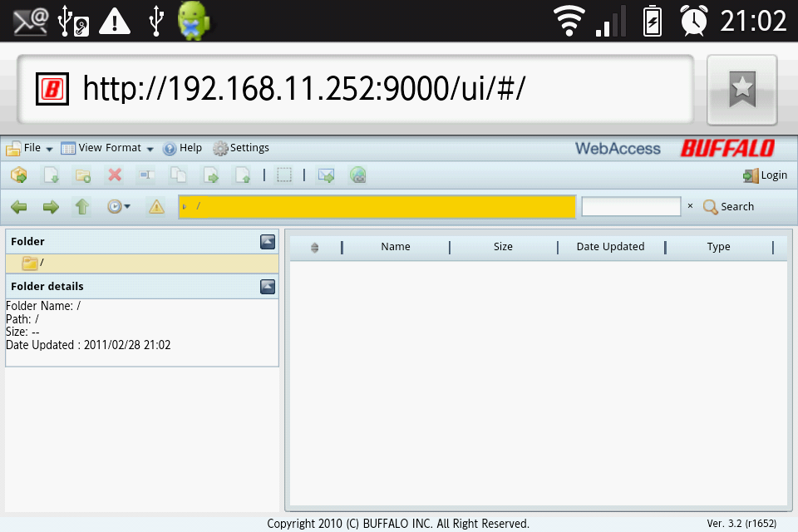Sort by the Date Updated column
The width and height of the screenshot is (798, 532).
610,247
